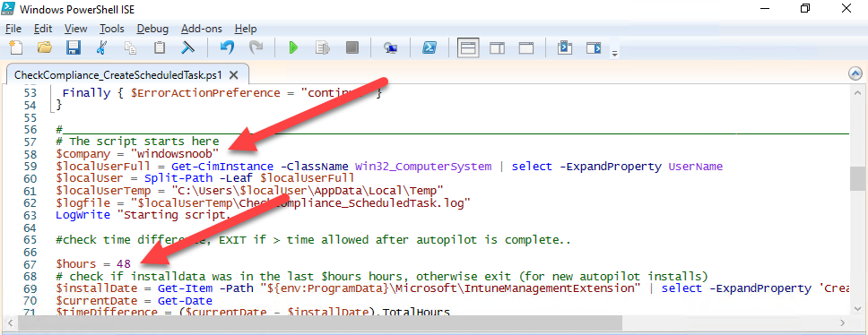
Task: Click the "windowsnoob" string value
Action: coord(174,153)
